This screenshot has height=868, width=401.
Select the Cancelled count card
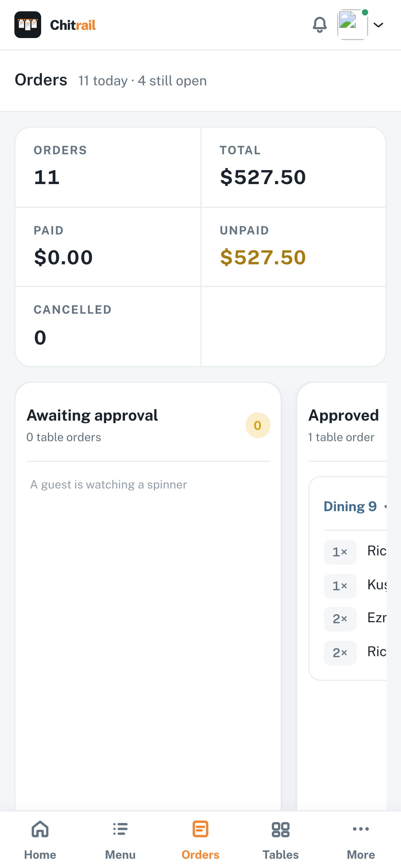click(x=108, y=326)
